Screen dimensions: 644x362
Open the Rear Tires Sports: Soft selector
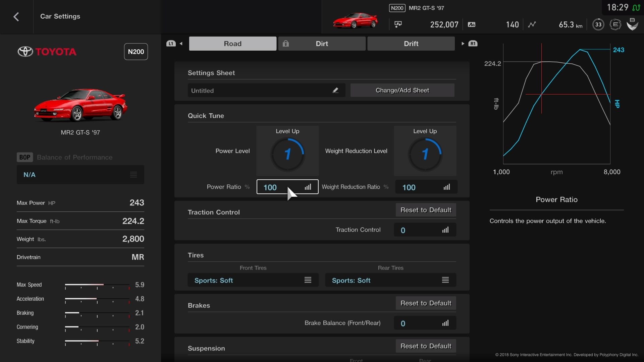[391, 280]
